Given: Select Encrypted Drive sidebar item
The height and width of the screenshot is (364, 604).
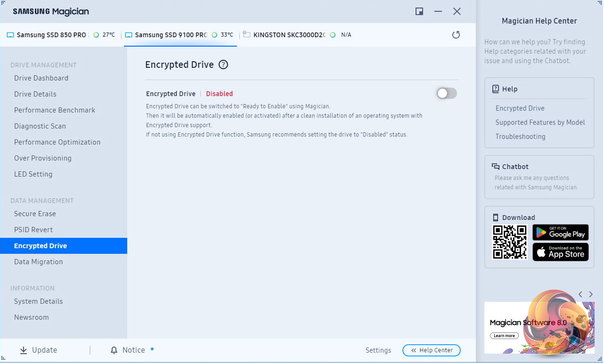Looking at the screenshot, I should [64, 246].
